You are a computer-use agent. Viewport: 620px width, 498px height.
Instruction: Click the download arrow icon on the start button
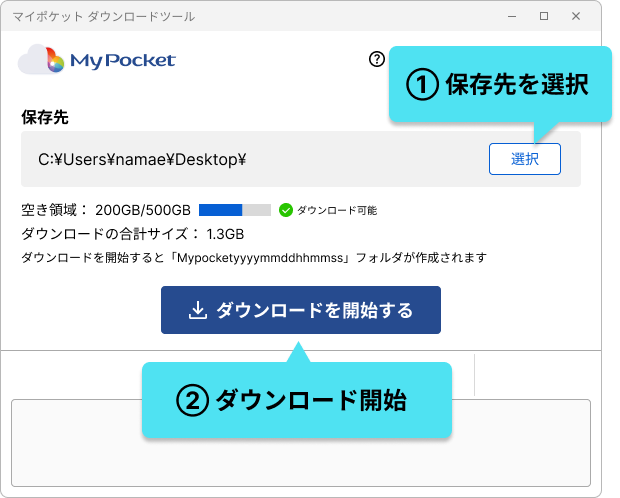(x=198, y=311)
